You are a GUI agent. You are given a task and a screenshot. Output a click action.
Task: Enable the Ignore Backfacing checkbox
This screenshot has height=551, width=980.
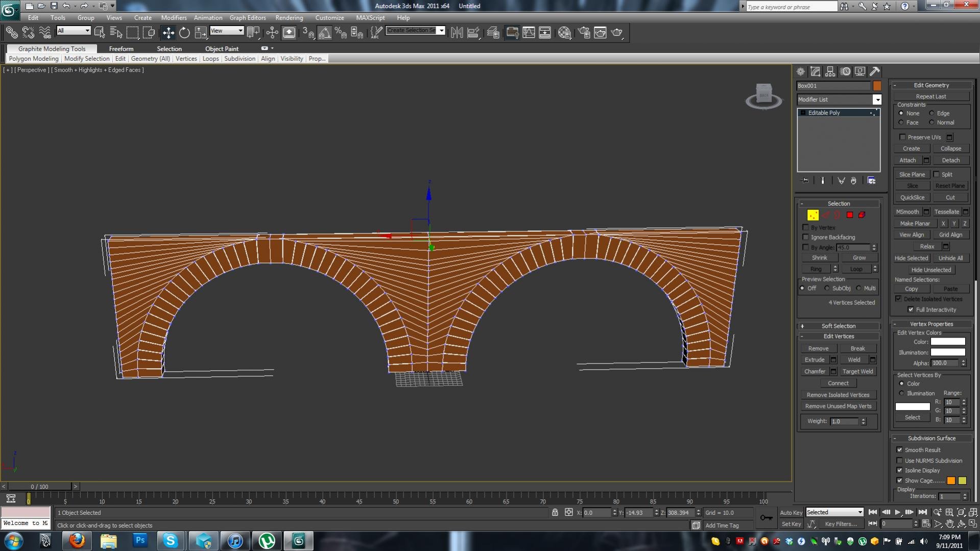[806, 237]
